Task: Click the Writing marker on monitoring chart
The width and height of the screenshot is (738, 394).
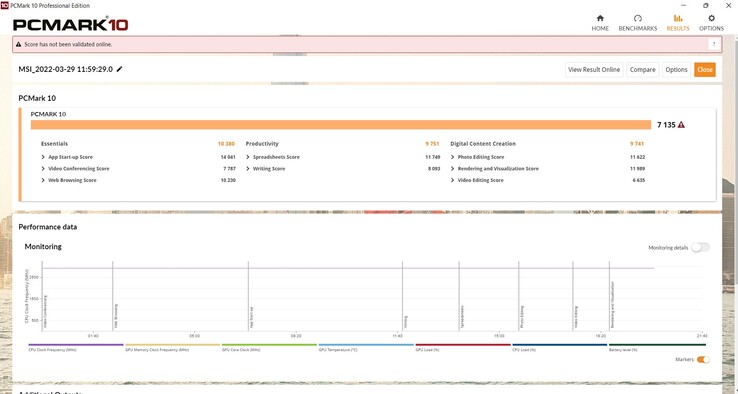Action: coord(406,322)
